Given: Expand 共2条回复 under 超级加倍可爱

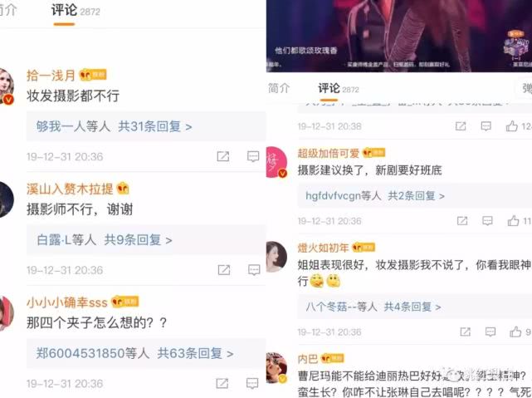Looking at the screenshot, I should [x=417, y=196].
